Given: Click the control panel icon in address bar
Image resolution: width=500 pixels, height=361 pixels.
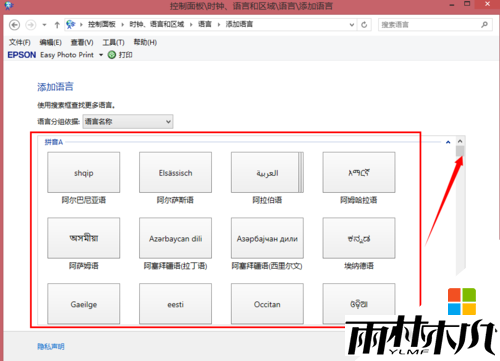Looking at the screenshot, I should [x=71, y=25].
